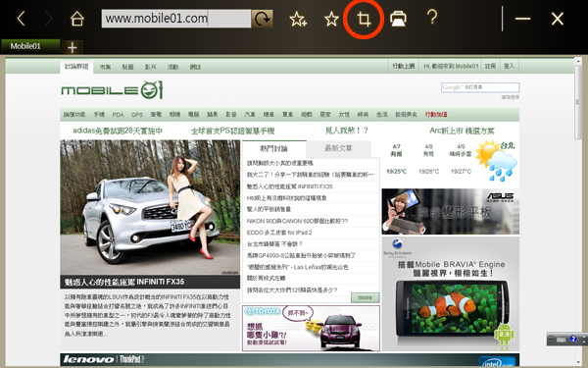Open help with the question mark icon
588x368 pixels.
pyautogui.click(x=432, y=18)
